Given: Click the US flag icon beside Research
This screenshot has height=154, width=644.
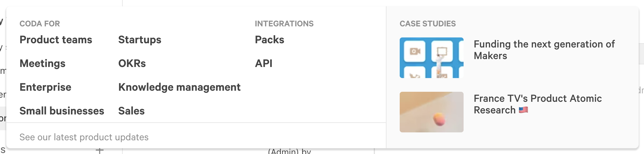Looking at the screenshot, I should (523, 110).
